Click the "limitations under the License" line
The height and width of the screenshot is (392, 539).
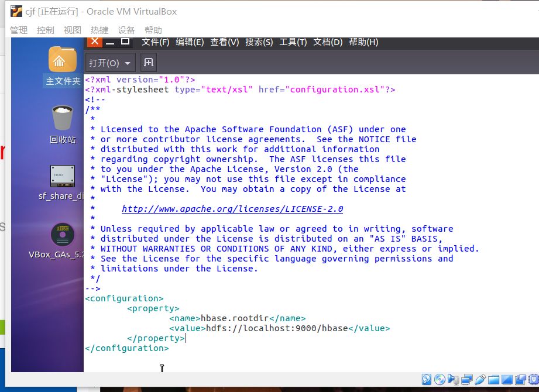(x=174, y=269)
